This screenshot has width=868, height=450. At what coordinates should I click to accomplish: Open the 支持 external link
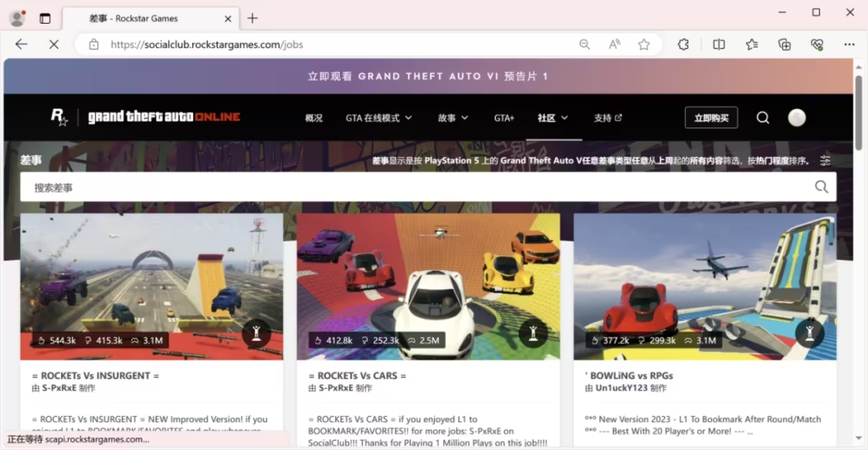coord(608,118)
